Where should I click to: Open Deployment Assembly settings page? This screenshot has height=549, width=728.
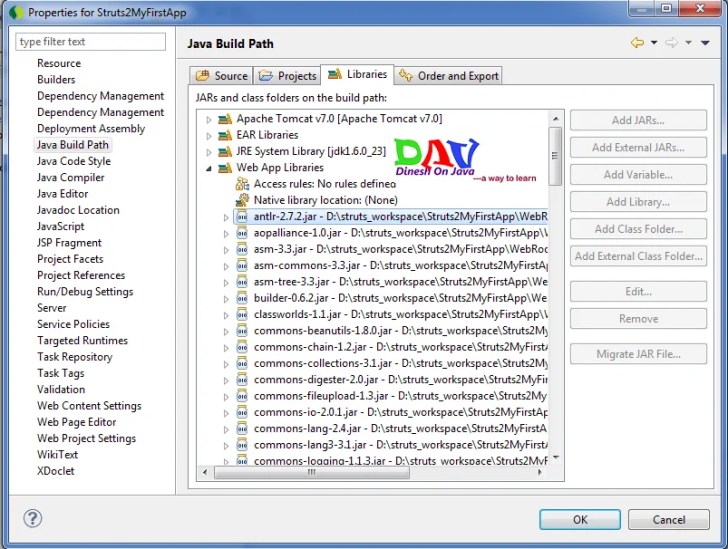click(91, 129)
